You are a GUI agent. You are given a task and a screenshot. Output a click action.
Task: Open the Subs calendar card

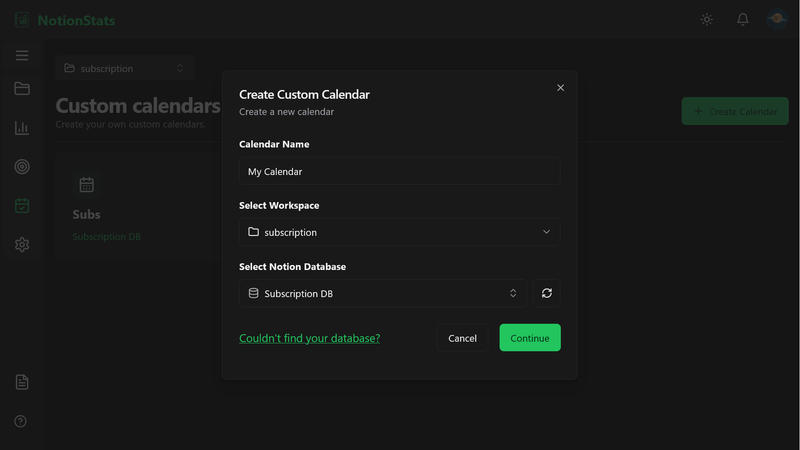138,207
